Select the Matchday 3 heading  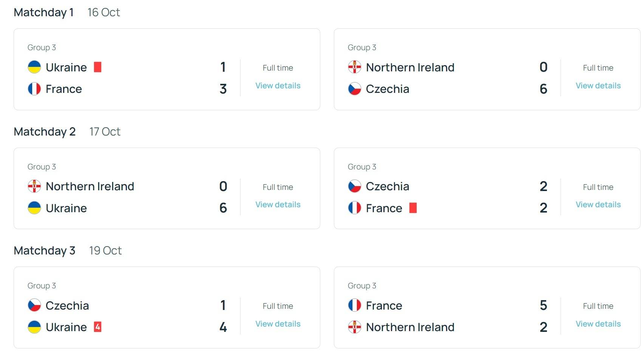pyautogui.click(x=45, y=251)
